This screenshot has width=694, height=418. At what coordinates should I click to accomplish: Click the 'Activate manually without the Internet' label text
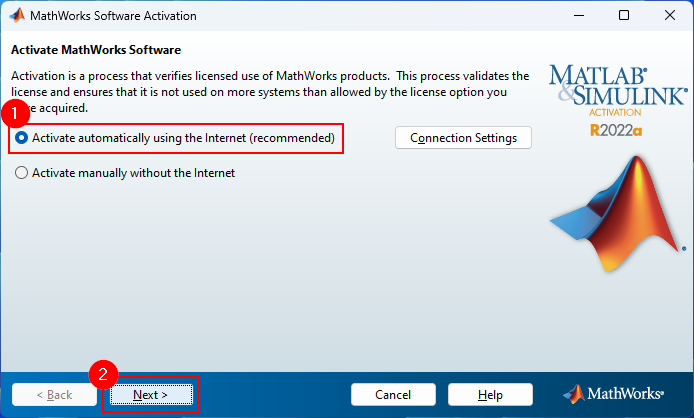(133, 173)
